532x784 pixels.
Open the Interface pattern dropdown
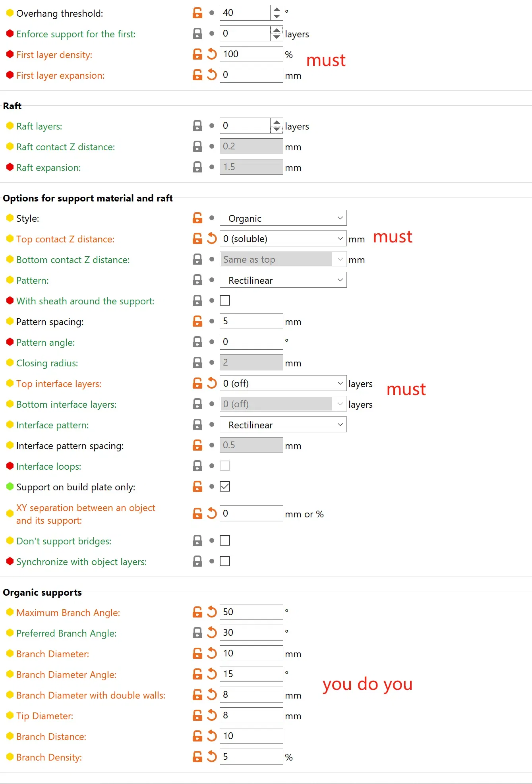click(x=283, y=425)
